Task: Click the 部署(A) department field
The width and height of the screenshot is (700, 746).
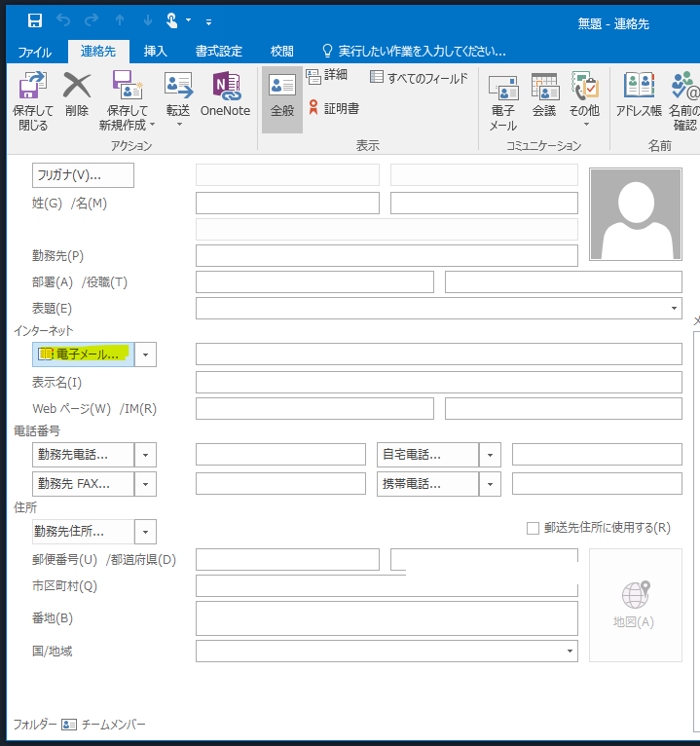Action: point(314,282)
